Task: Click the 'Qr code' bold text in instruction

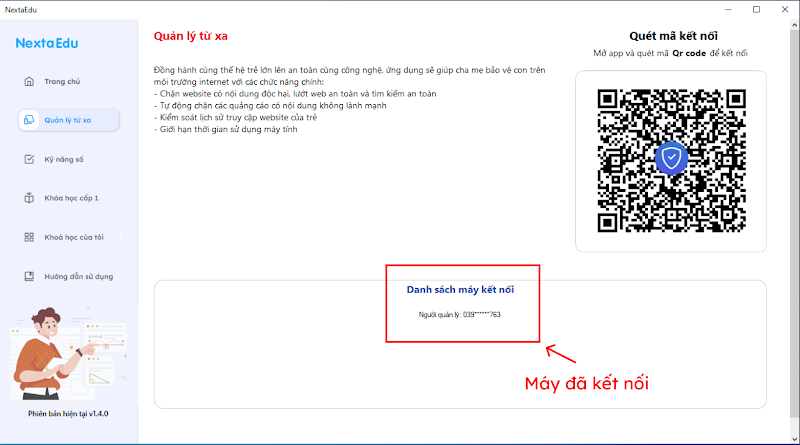Action: [689, 53]
